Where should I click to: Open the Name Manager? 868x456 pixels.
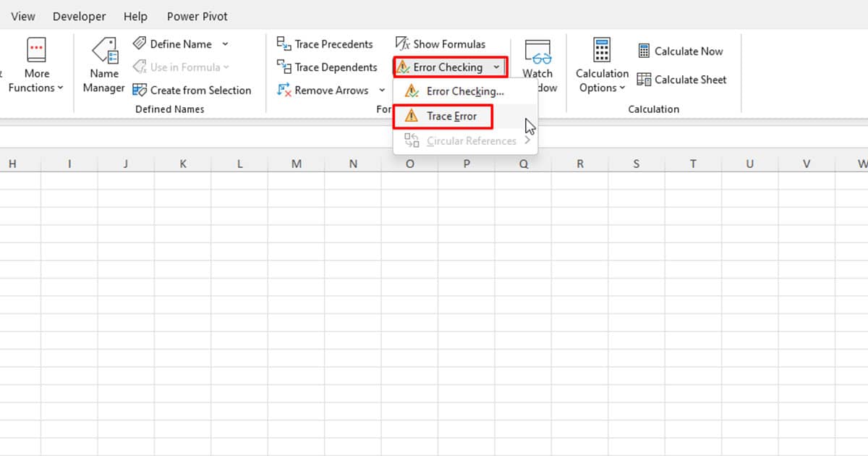coord(103,69)
